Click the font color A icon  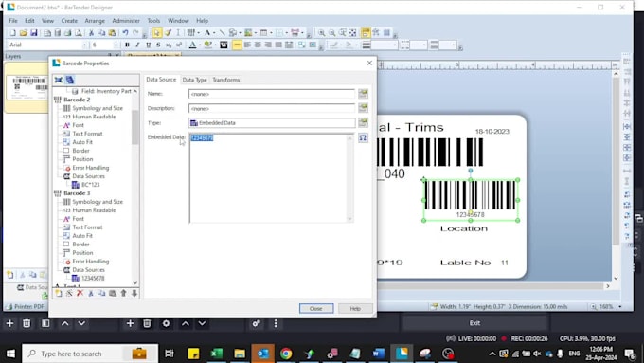click(192, 45)
